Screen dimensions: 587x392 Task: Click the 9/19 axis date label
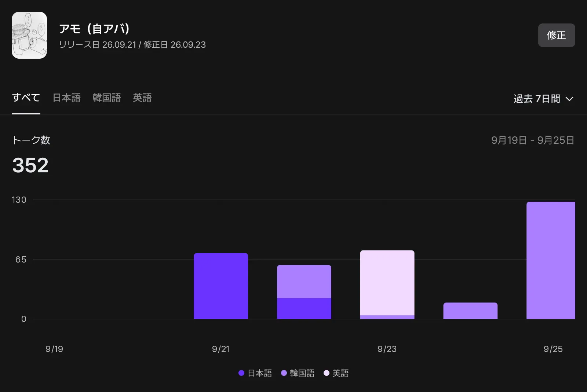pos(54,349)
